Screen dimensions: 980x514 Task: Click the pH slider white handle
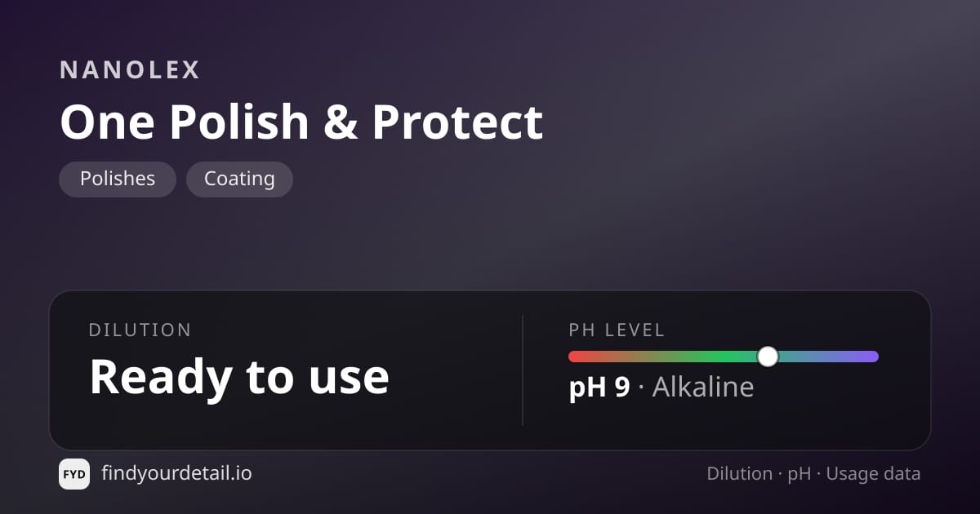pos(768,357)
